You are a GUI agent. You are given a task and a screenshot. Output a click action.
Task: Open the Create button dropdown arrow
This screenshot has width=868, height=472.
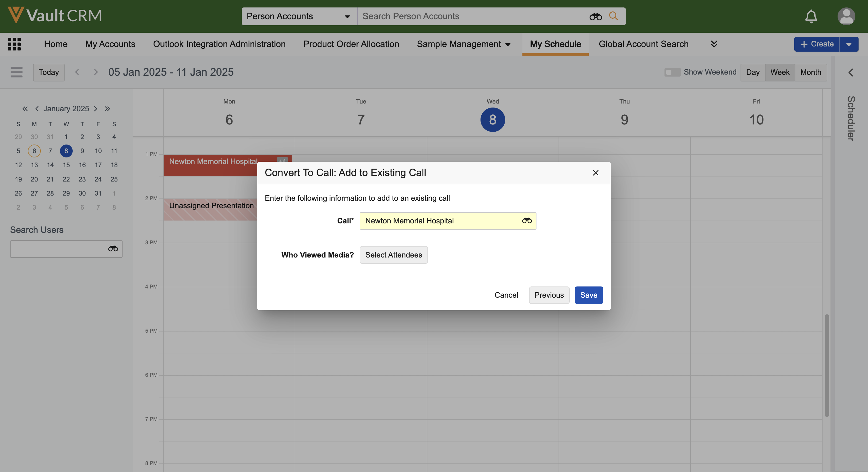848,44
